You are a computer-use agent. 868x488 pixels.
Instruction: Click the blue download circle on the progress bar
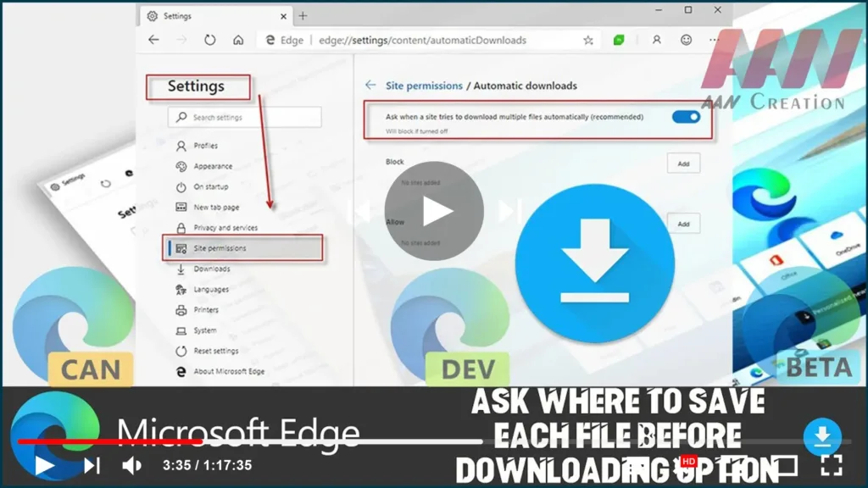[x=821, y=438]
